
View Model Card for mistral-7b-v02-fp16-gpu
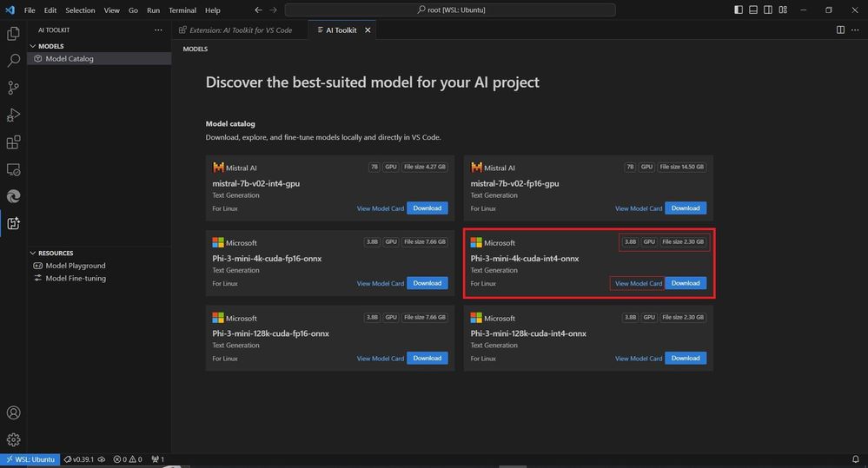(x=639, y=208)
